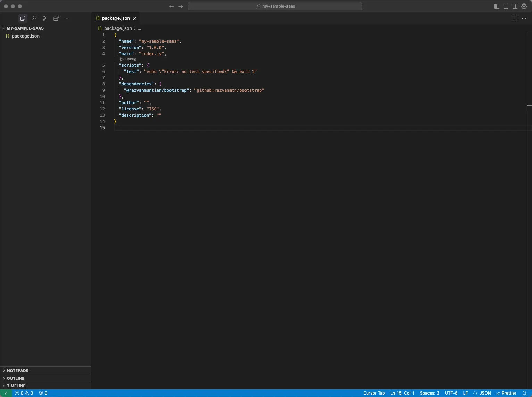The height and width of the screenshot is (397, 532).
Task: Expand the Notepads section
Action: pyautogui.click(x=18, y=371)
